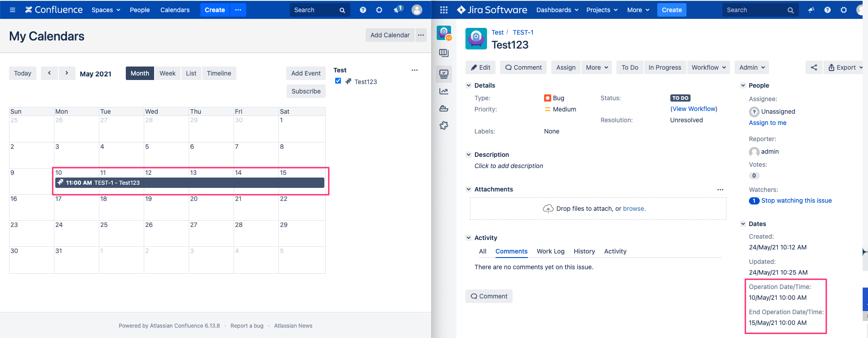The image size is (868, 338).
Task: Open the Dashboards dropdown in Jira
Action: [558, 10]
